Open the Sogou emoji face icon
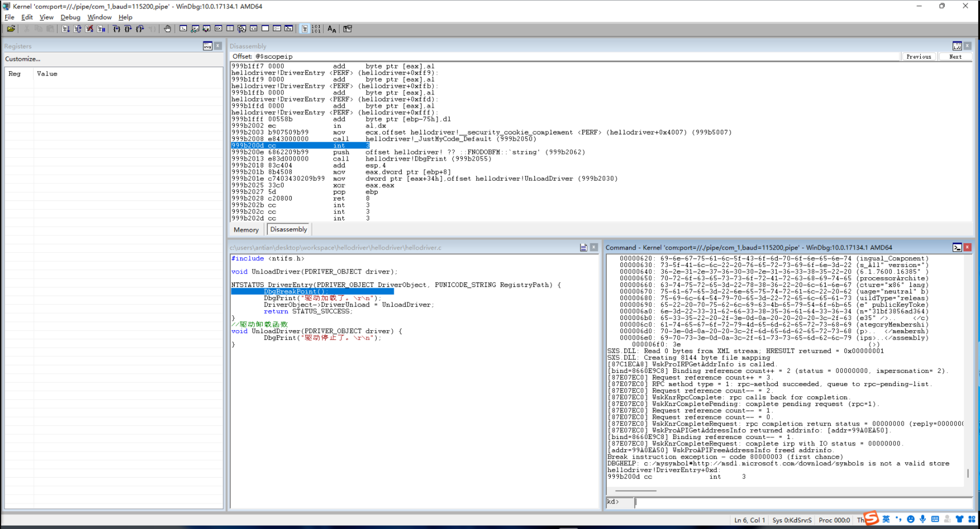This screenshot has height=529, width=980. (910, 519)
